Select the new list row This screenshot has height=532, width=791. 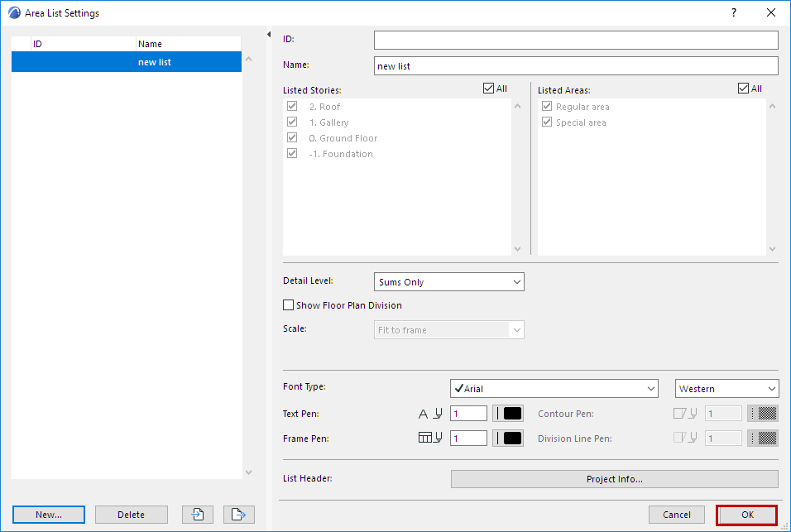click(127, 62)
